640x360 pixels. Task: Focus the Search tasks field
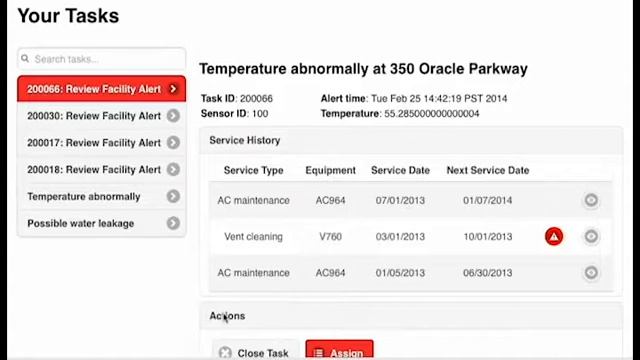[102, 59]
